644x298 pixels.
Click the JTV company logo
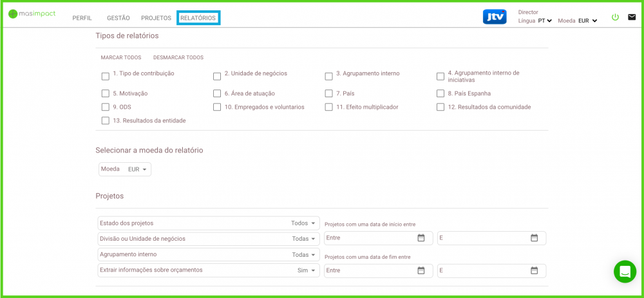click(x=495, y=17)
